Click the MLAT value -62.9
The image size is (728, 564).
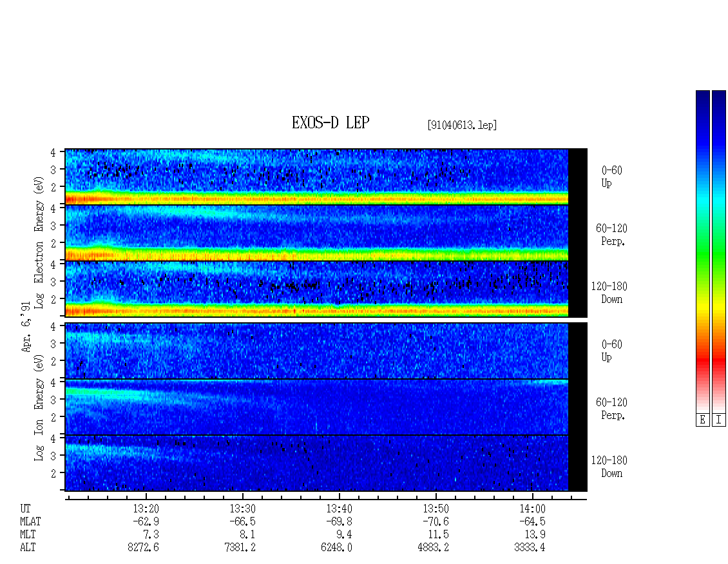coord(146,521)
